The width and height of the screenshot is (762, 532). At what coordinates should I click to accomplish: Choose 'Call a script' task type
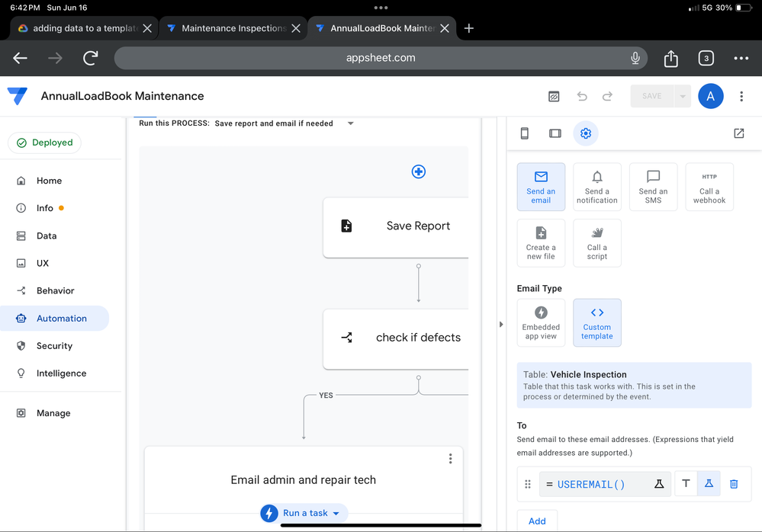[596, 243]
